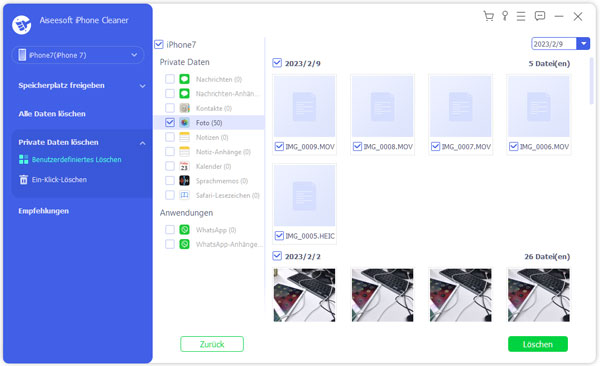Click the Safari-Lesezeichen (0) label
600x366 pixels.
click(x=228, y=195)
